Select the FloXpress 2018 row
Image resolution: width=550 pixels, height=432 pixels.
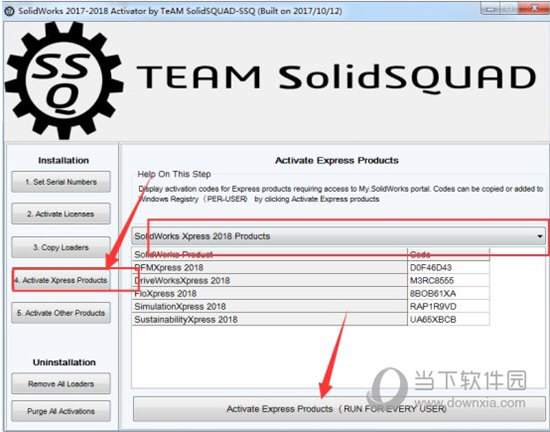(311, 293)
